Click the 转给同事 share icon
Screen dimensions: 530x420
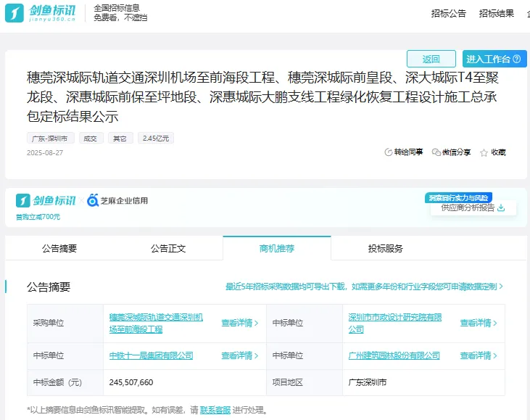[388, 152]
